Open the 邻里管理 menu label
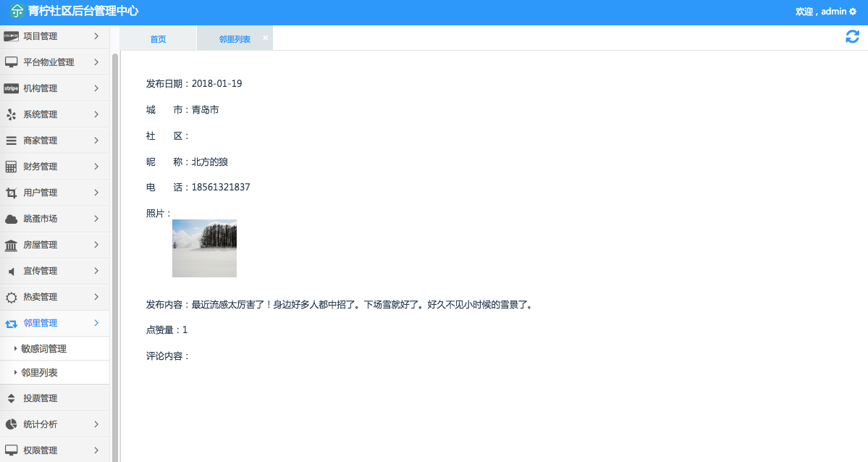 point(41,322)
